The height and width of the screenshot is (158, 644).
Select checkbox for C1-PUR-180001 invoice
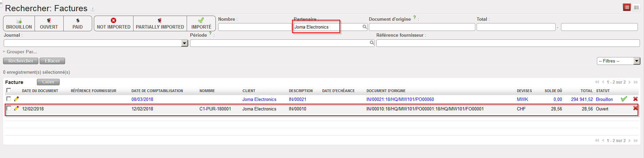pos(9,108)
